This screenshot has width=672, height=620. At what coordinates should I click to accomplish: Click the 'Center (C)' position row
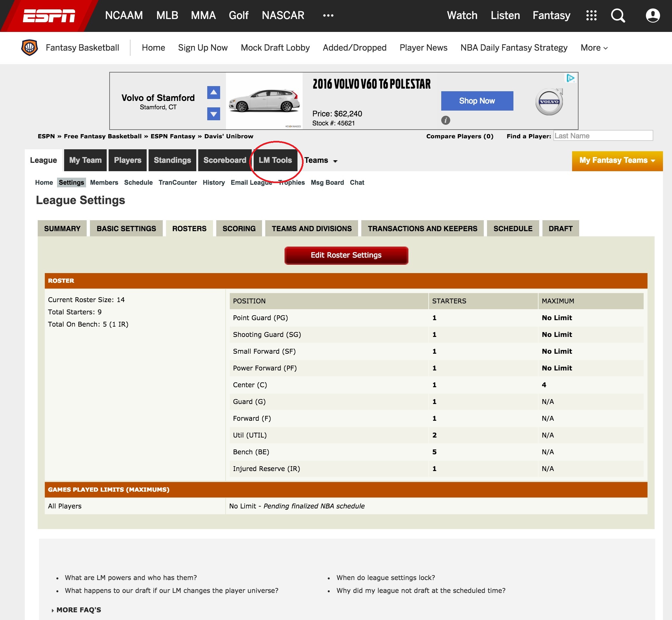(x=436, y=385)
